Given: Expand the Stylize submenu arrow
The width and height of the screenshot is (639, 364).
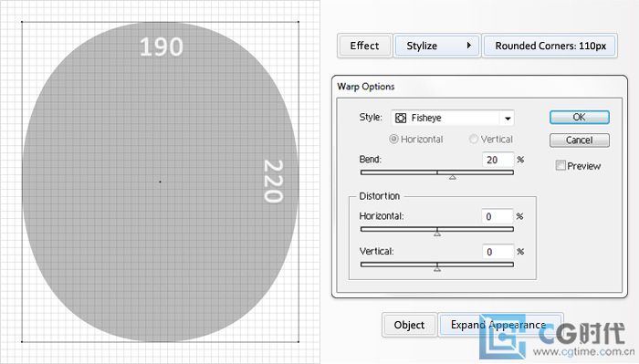Looking at the screenshot, I should tap(468, 46).
